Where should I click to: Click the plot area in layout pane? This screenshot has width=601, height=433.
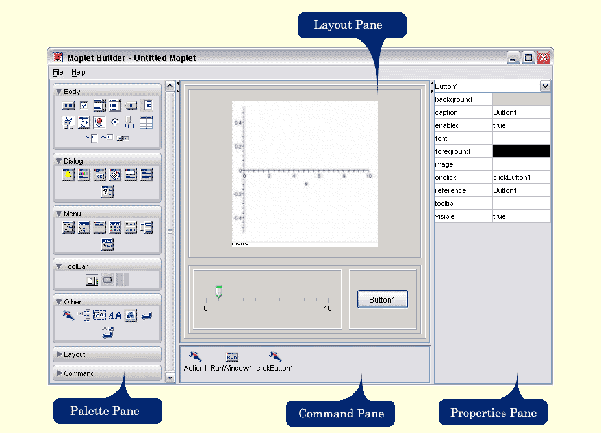click(305, 172)
